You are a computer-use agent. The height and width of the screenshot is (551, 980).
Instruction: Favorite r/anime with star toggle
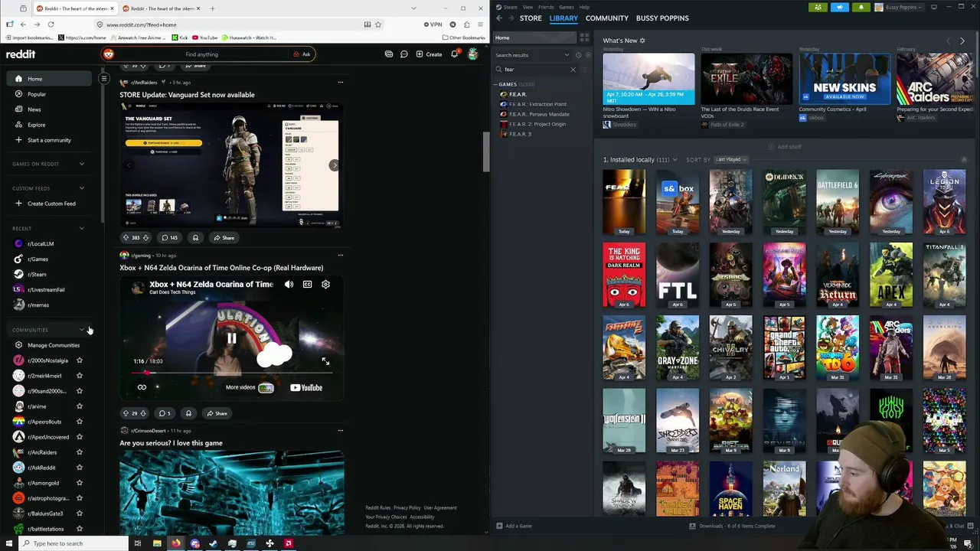pyautogui.click(x=80, y=406)
